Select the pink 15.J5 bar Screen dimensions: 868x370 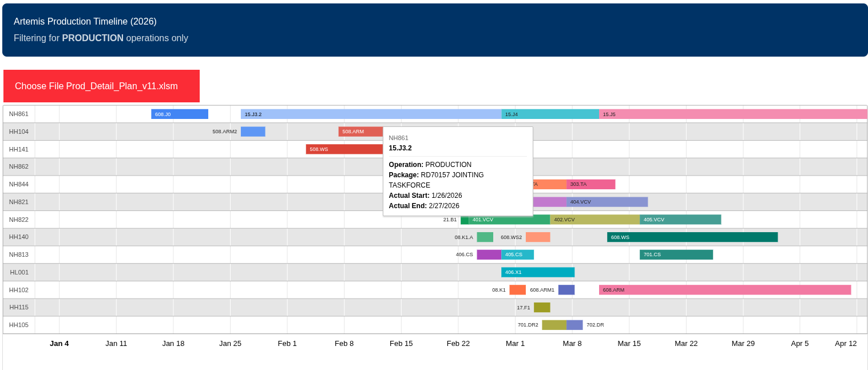point(733,114)
